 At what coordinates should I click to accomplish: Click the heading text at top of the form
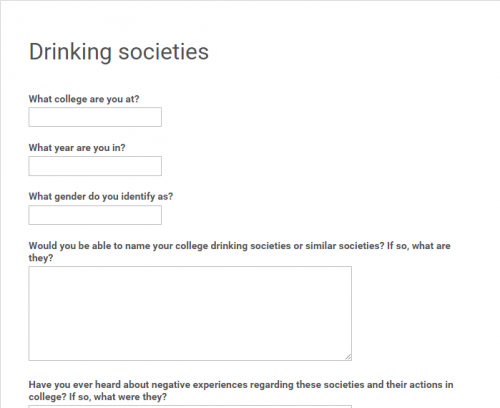coord(119,52)
